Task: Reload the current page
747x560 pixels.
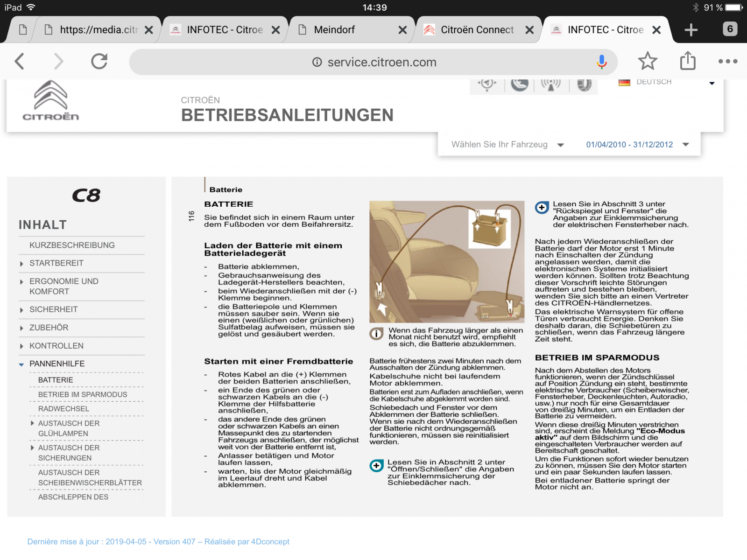Action: (99, 61)
